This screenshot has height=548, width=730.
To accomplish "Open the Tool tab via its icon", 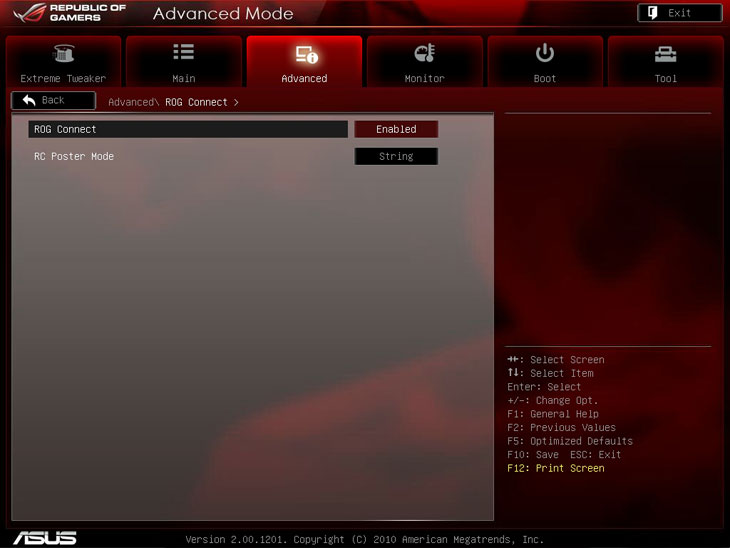I will [665, 54].
